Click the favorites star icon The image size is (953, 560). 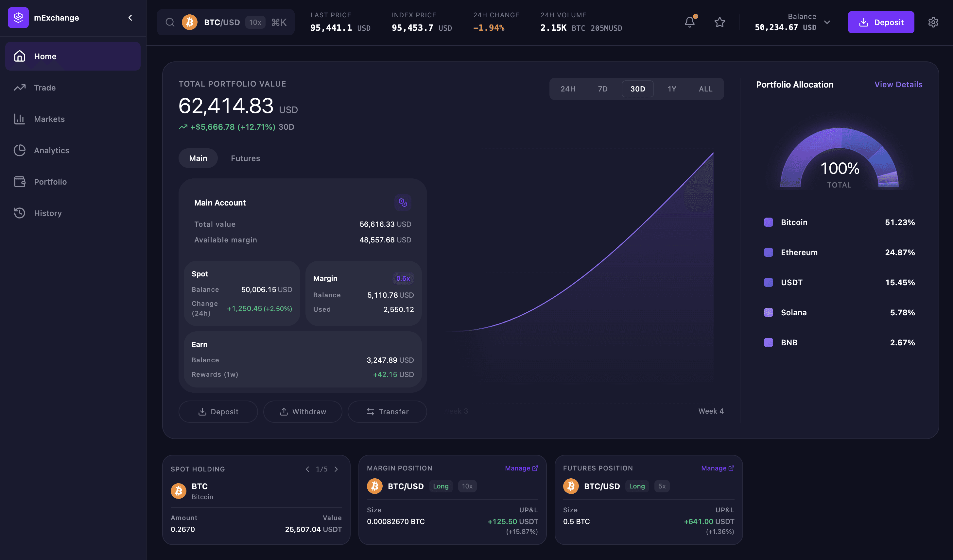pos(719,22)
